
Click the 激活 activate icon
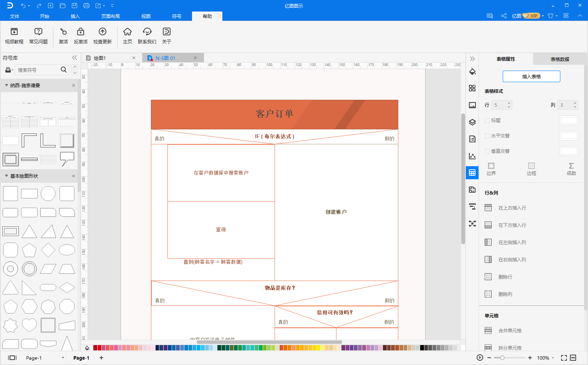(x=63, y=36)
